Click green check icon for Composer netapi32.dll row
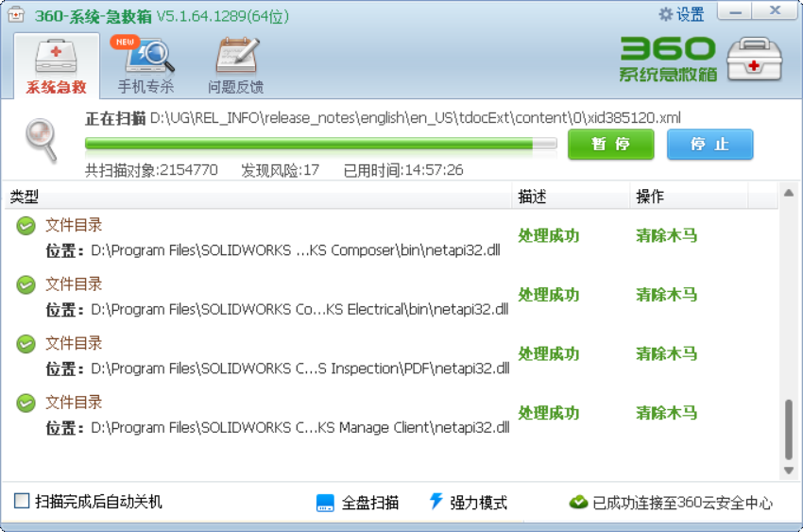The height and width of the screenshot is (532, 803). point(26,225)
